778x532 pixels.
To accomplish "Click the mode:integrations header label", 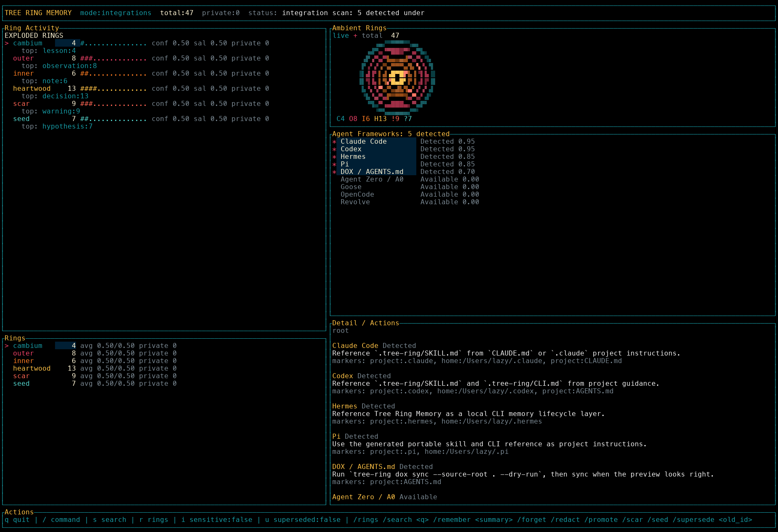I will pos(116,13).
